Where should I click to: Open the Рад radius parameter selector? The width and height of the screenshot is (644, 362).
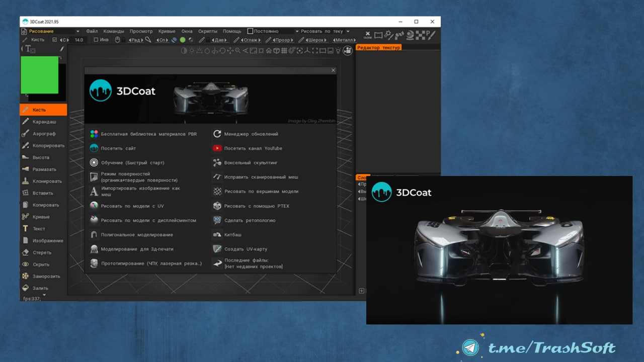point(136,40)
